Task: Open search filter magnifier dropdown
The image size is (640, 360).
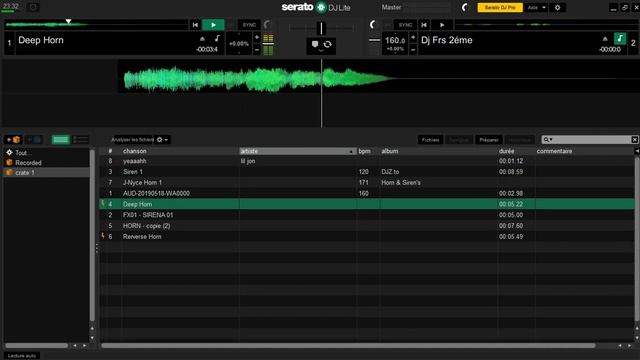Action: 548,140
